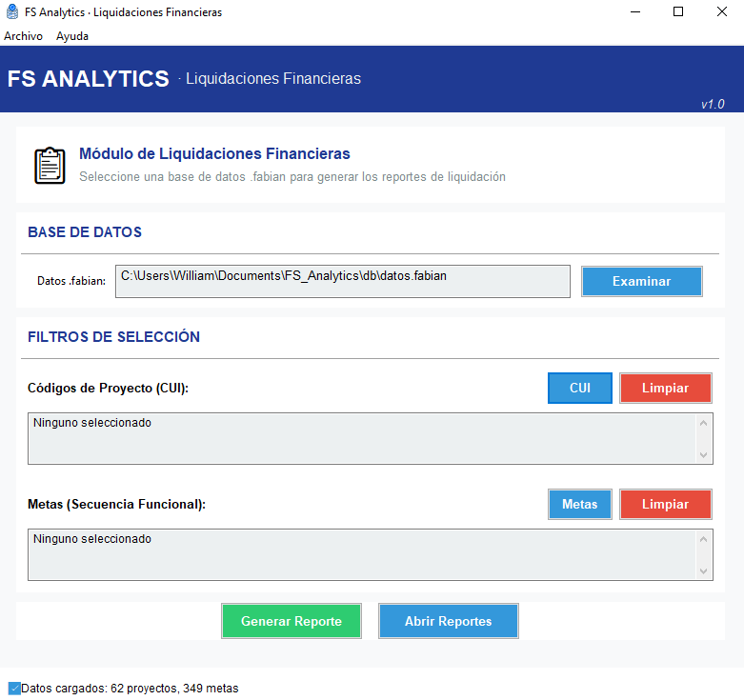
Task: Close the FS Analytics window
Action: (x=722, y=11)
